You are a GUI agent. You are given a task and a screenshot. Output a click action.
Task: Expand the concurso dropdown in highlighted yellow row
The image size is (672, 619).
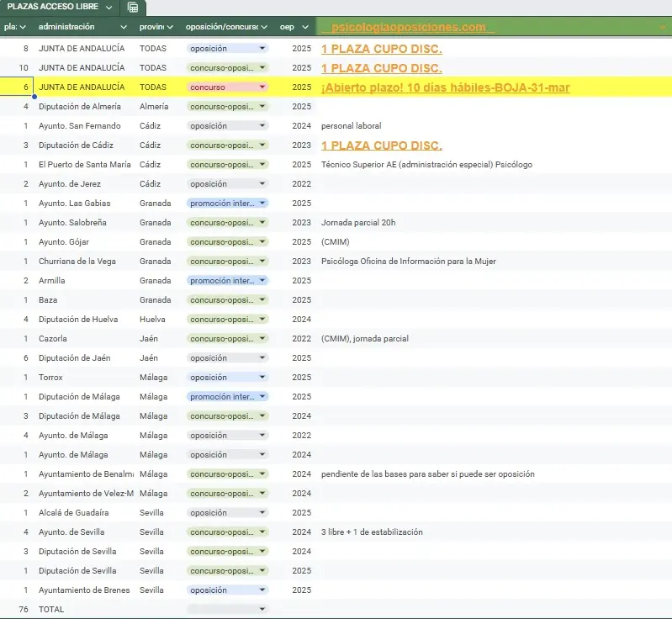[262, 87]
